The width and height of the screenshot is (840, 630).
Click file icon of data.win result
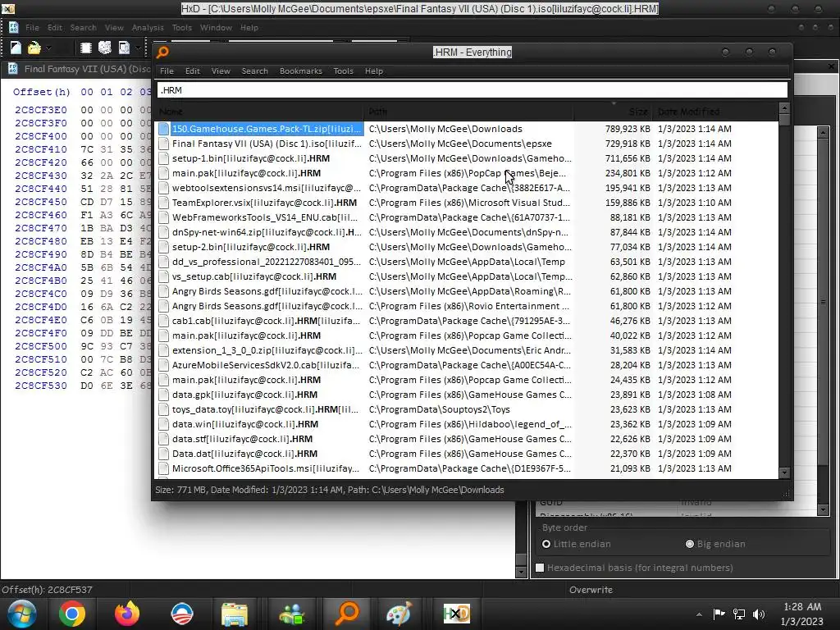[x=163, y=424]
